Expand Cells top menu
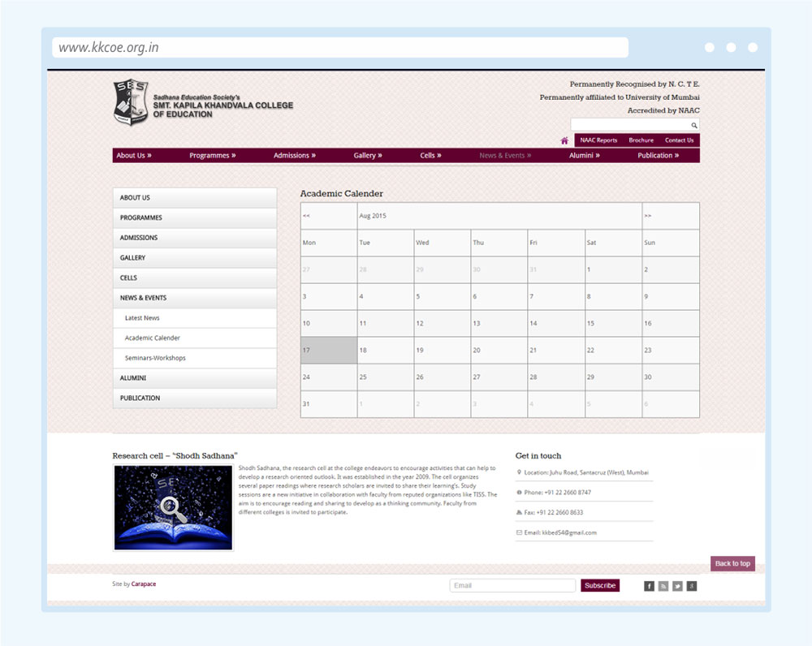This screenshot has height=646, width=812. tap(431, 155)
